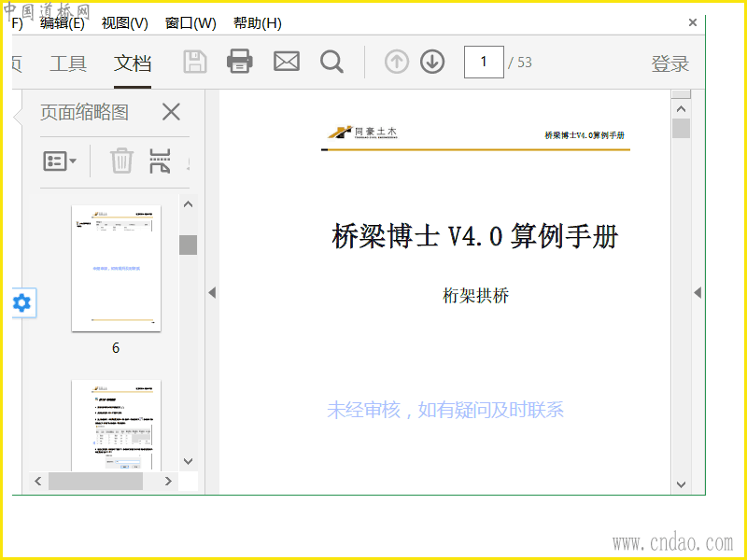Open thumbnails options dropdown menu
The width and height of the screenshot is (747, 560).
click(x=60, y=161)
